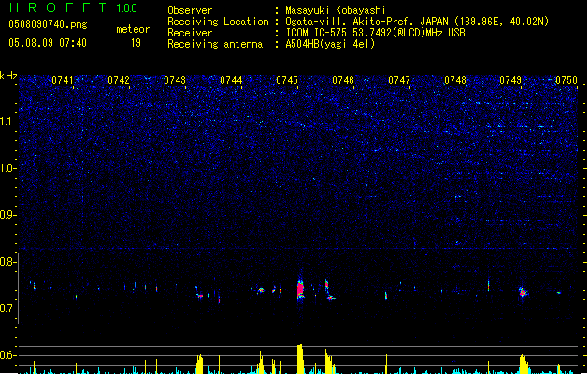Click the 0741 time marker
This screenshot has height=374, width=588.
(x=63, y=80)
